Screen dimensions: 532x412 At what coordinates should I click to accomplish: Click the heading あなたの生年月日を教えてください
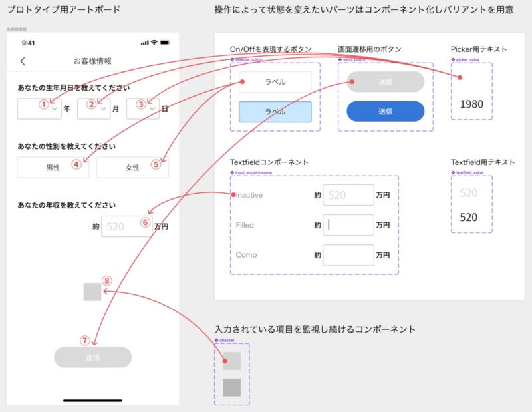74,88
